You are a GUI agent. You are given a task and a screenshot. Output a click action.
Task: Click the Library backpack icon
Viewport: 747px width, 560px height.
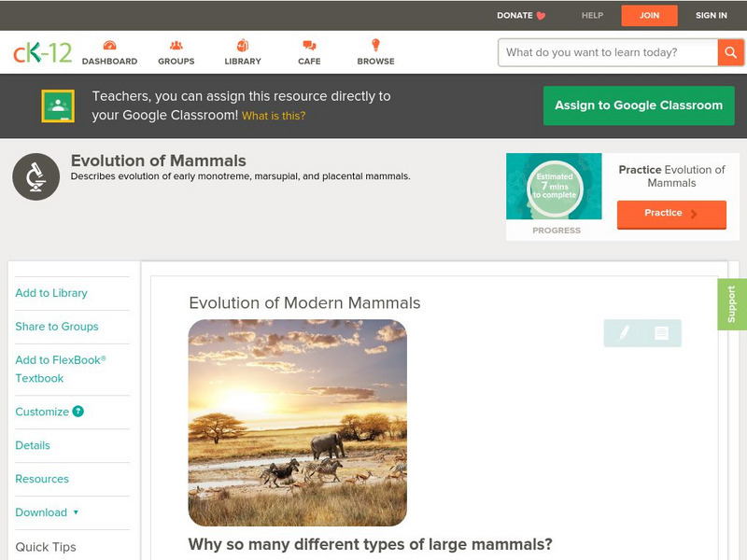click(241, 42)
